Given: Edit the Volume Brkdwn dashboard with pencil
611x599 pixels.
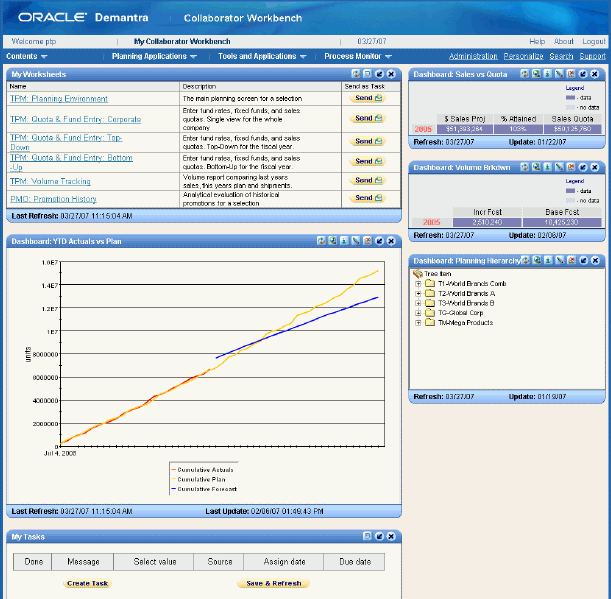Looking at the screenshot, I should pyautogui.click(x=559, y=167).
